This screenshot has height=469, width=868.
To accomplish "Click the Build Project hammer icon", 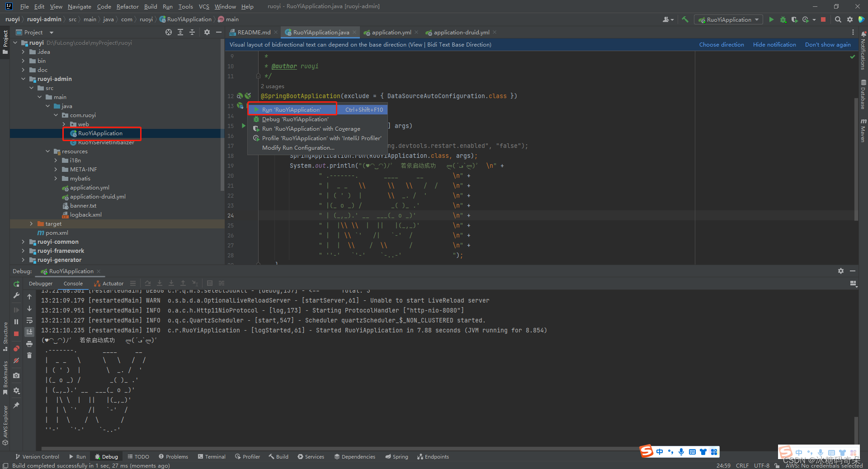I will 685,19.
